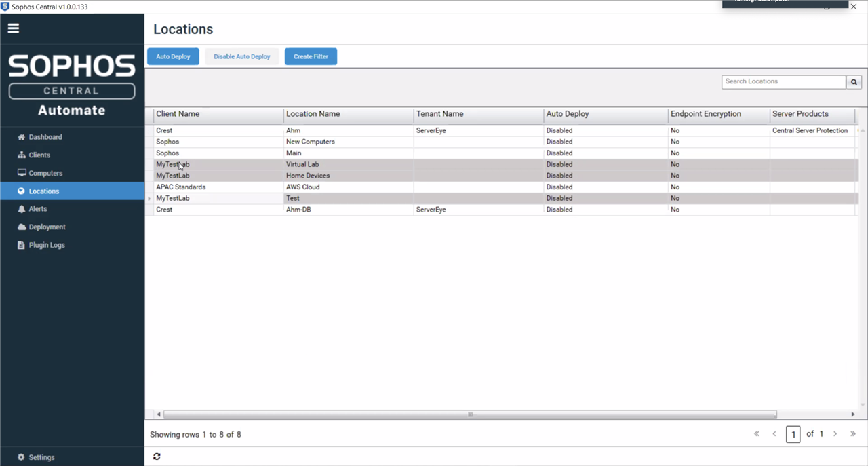Viewport: 868px width, 466px height.
Task: Sort by the Client Name column header
Action: click(218, 115)
